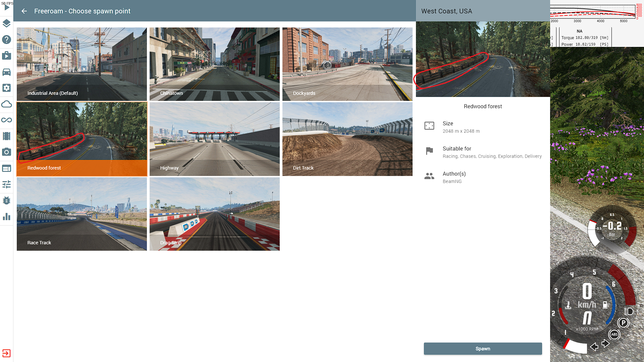
Task: Click the infinity loop sidebar icon
Action: coord(7,120)
